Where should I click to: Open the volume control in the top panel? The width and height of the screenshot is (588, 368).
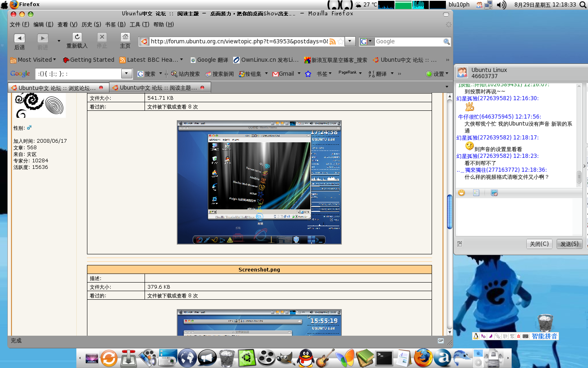pyautogui.click(x=502, y=5)
